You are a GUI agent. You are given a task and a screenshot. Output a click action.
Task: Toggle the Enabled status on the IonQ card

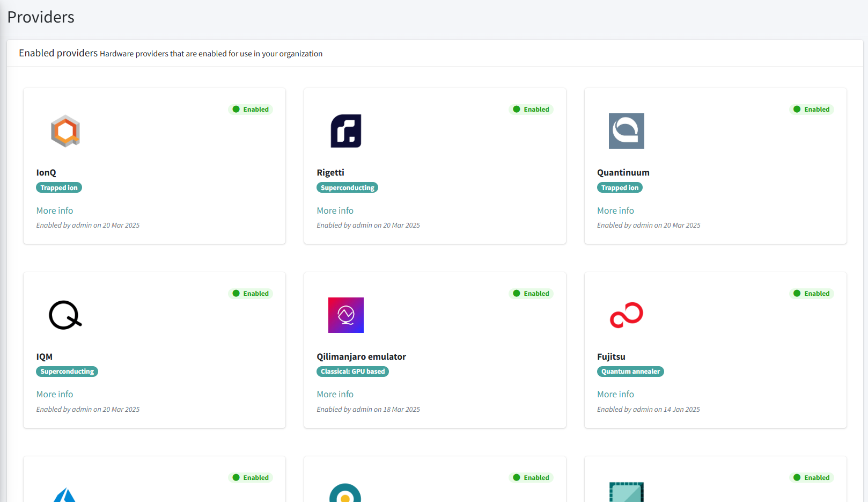[x=251, y=109]
